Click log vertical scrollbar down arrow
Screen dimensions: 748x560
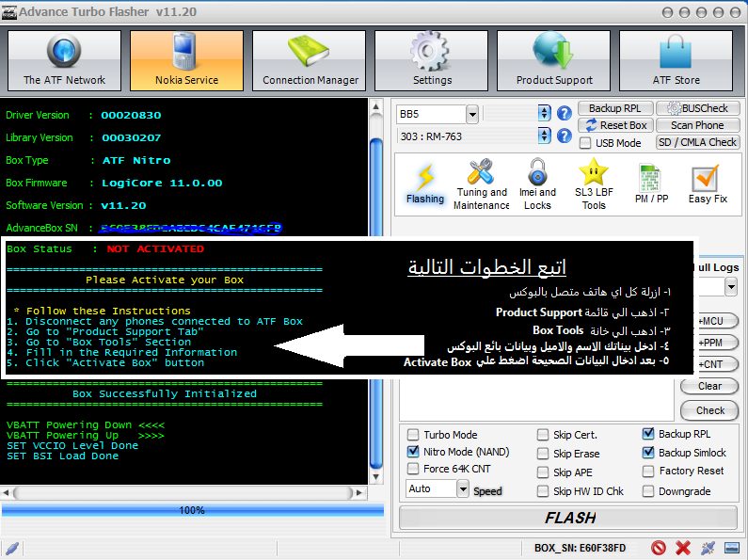point(376,476)
